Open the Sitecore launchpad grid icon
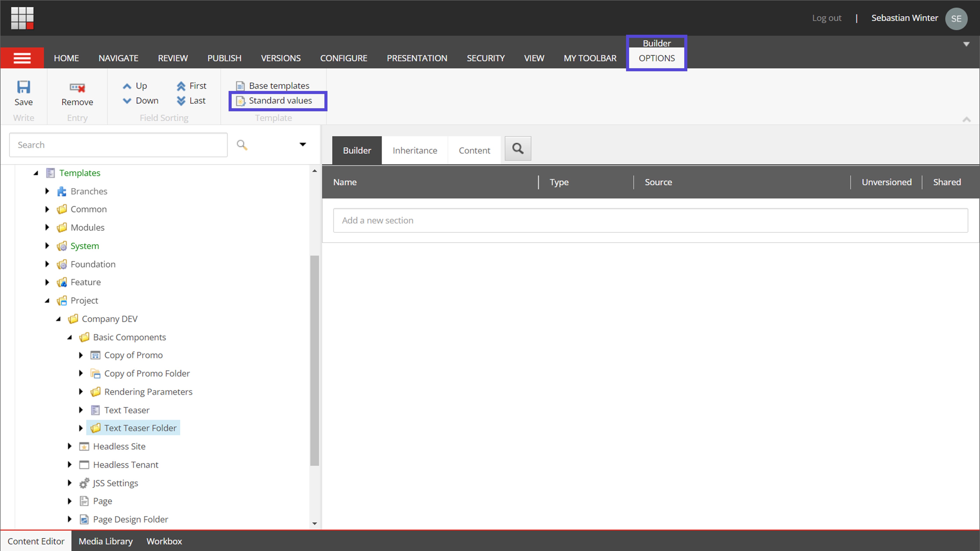The image size is (980, 551). (23, 18)
